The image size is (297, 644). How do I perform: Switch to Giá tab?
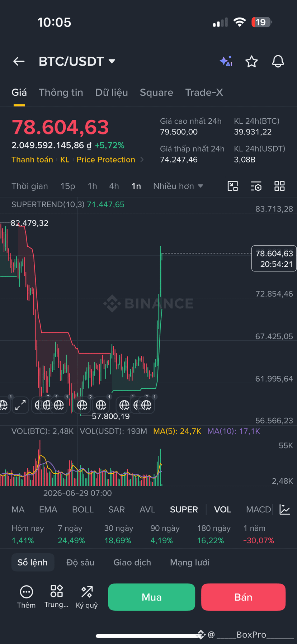pyautogui.click(x=19, y=93)
